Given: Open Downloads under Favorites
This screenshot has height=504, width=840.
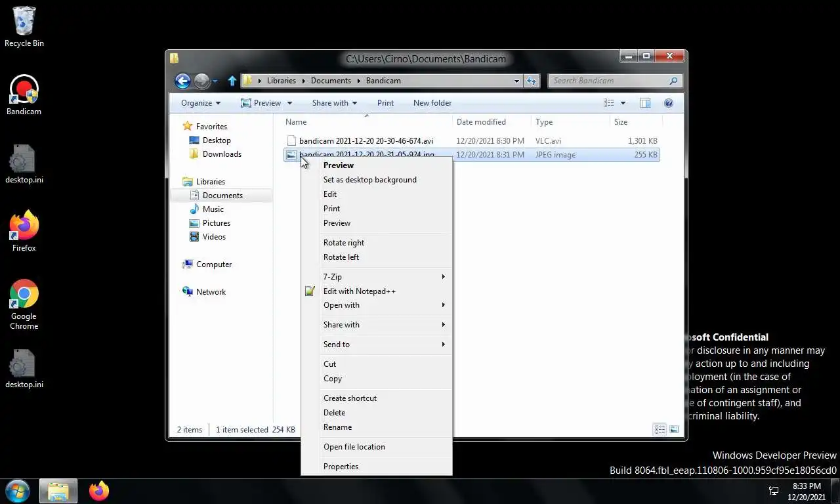Looking at the screenshot, I should 222,154.
